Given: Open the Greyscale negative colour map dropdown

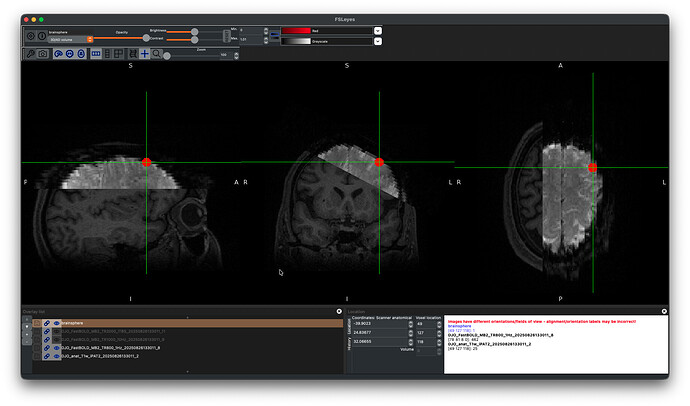Looking at the screenshot, I should [378, 42].
